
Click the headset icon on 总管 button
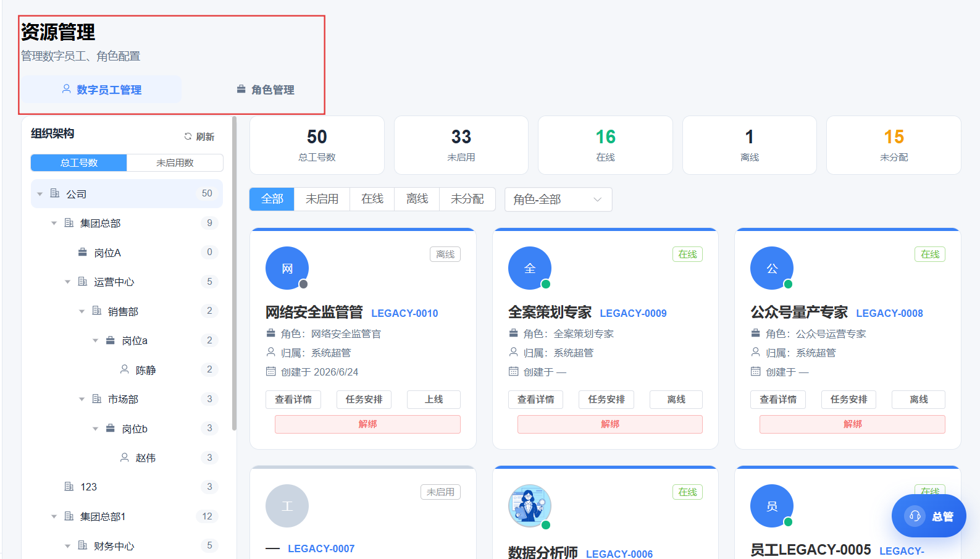pos(915,516)
